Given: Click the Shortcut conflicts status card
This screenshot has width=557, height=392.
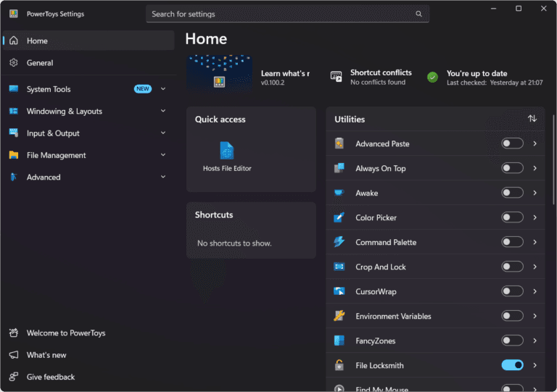Looking at the screenshot, I should [371, 77].
